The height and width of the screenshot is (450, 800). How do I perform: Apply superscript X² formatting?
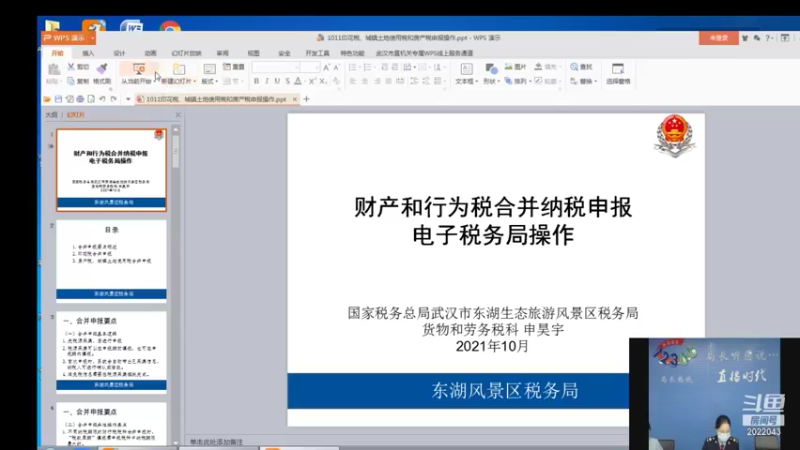point(312,81)
